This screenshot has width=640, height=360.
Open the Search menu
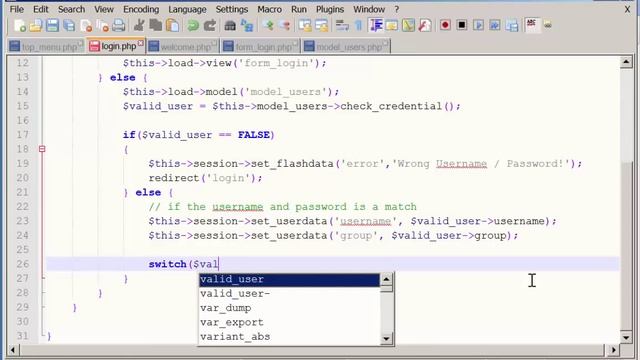click(x=71, y=9)
